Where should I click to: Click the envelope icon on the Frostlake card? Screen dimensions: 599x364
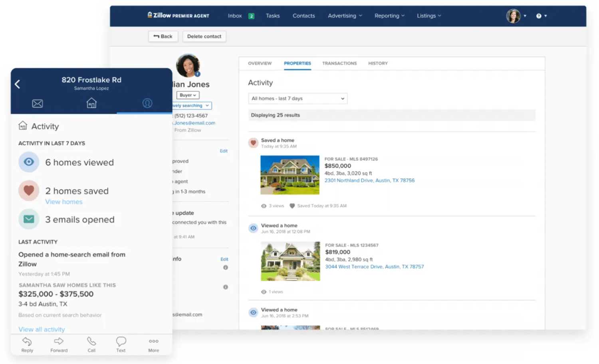[x=37, y=103]
